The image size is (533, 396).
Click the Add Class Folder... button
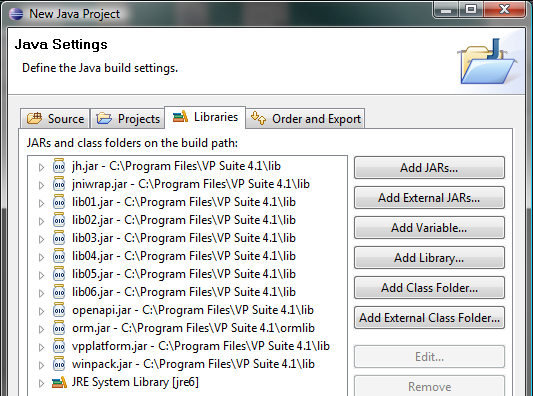(x=429, y=288)
